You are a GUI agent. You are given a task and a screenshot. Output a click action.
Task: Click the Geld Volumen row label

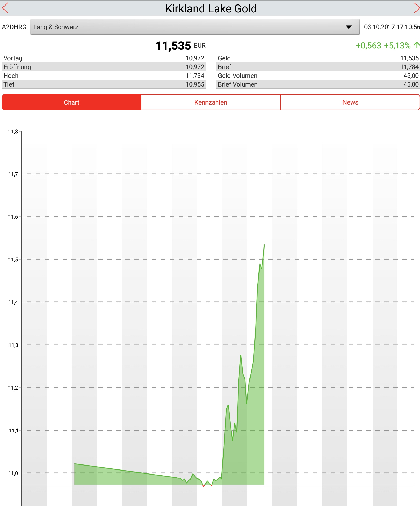coord(238,76)
